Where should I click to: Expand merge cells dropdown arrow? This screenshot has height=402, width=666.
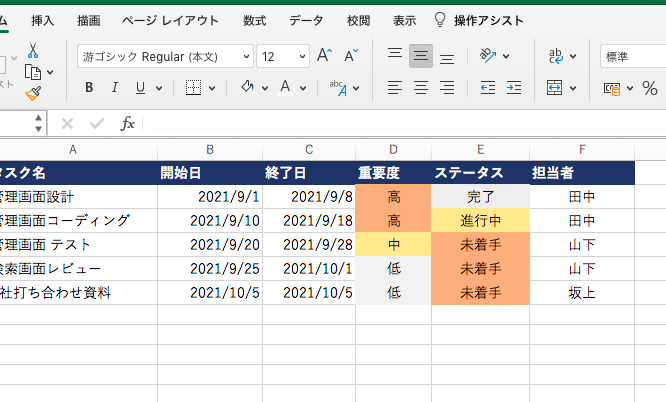point(573,88)
